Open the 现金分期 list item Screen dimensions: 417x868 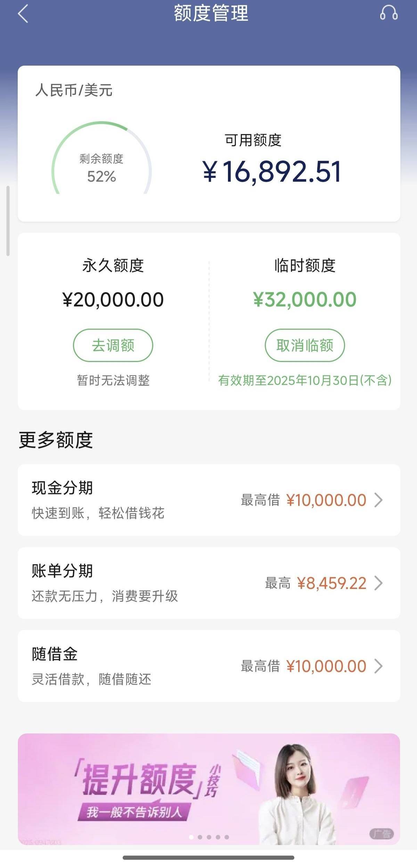[x=139, y=500]
